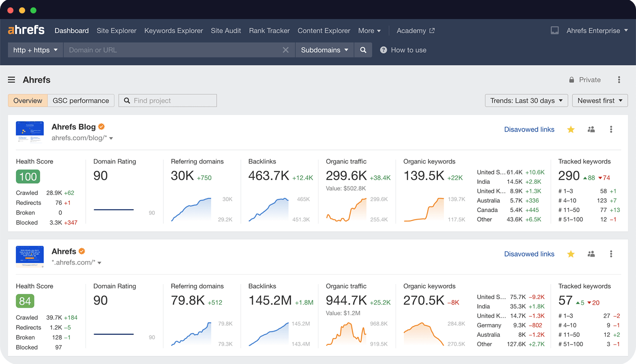Unstar the Ahrefs Blog project
This screenshot has height=364, width=636.
click(571, 129)
